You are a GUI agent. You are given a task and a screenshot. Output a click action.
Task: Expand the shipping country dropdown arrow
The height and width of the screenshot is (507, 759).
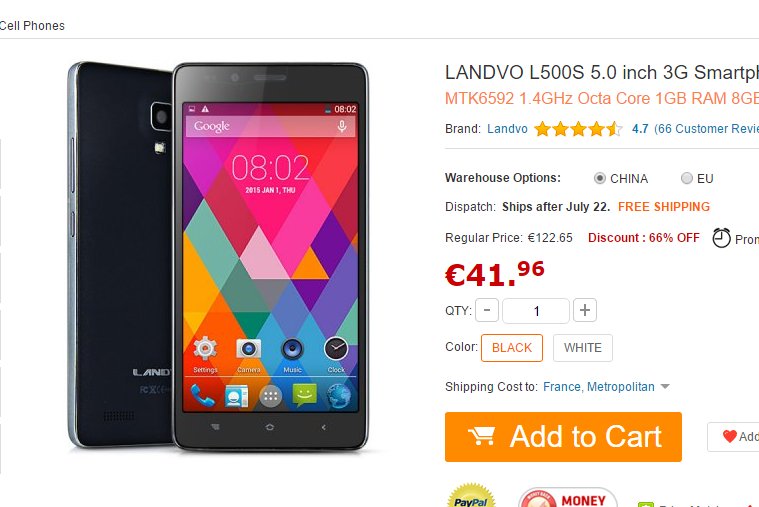[x=665, y=387]
